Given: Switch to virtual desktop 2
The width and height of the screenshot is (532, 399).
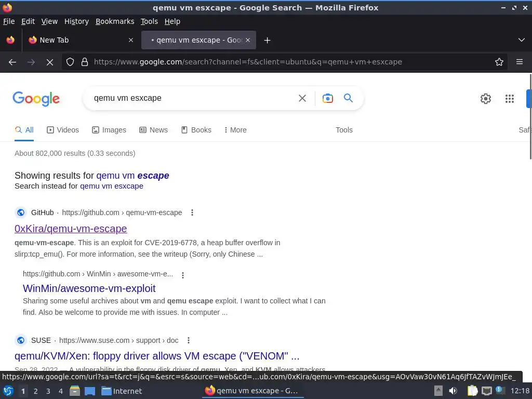Looking at the screenshot, I should (36, 391).
